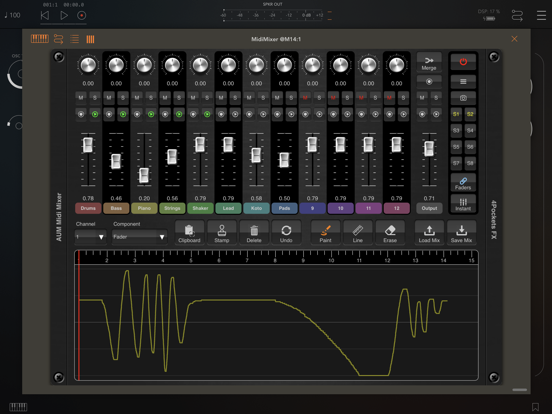Click the Koto channel label
Viewport: 552px width, 414px height.
click(x=256, y=208)
